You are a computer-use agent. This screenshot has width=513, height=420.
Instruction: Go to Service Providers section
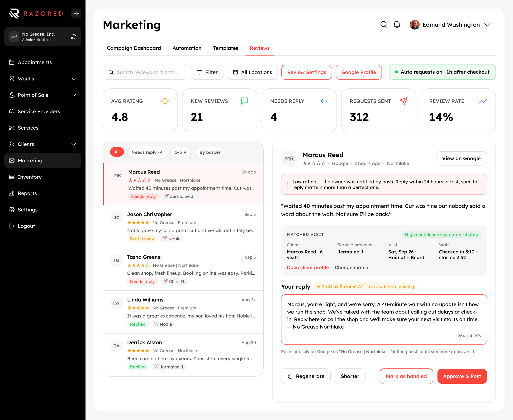[43, 112]
